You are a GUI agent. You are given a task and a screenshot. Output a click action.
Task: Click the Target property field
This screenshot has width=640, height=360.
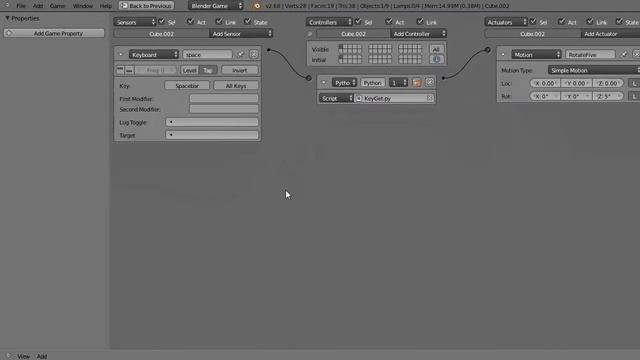pyautogui.click(x=212, y=135)
